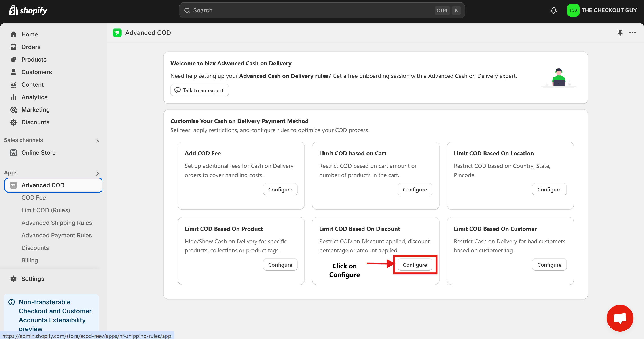Go to Advanced Payment Rules
Viewport: 644px width, 339px height.
(x=57, y=235)
